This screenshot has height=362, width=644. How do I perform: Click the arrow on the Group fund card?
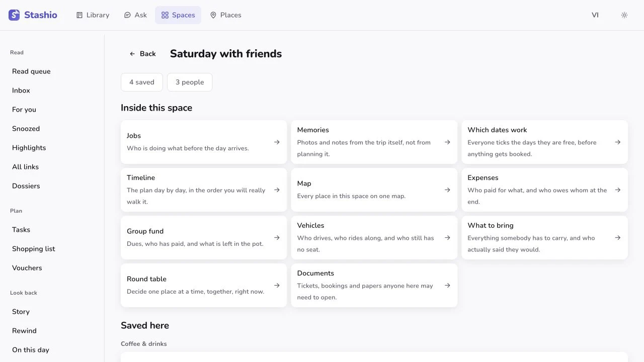coord(277,238)
